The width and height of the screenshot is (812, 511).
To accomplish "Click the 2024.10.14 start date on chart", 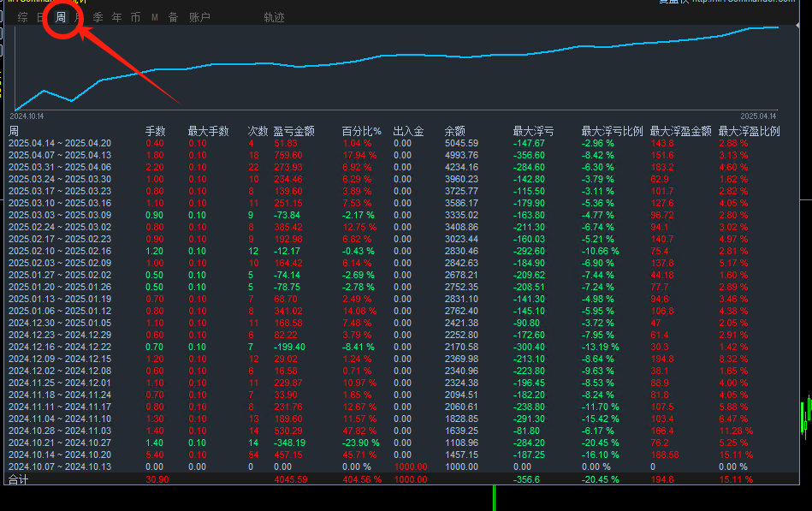I will point(27,116).
